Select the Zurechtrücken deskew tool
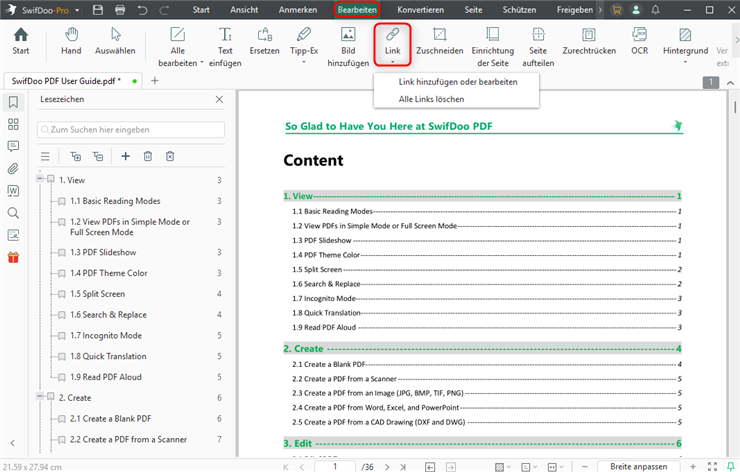740x472 pixels. [x=589, y=41]
